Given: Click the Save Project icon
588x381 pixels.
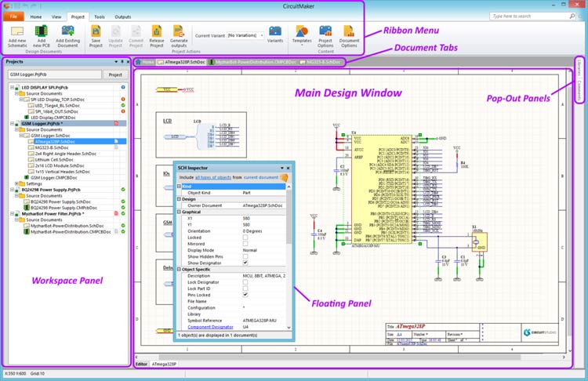Looking at the screenshot, I should pyautogui.click(x=96, y=31).
